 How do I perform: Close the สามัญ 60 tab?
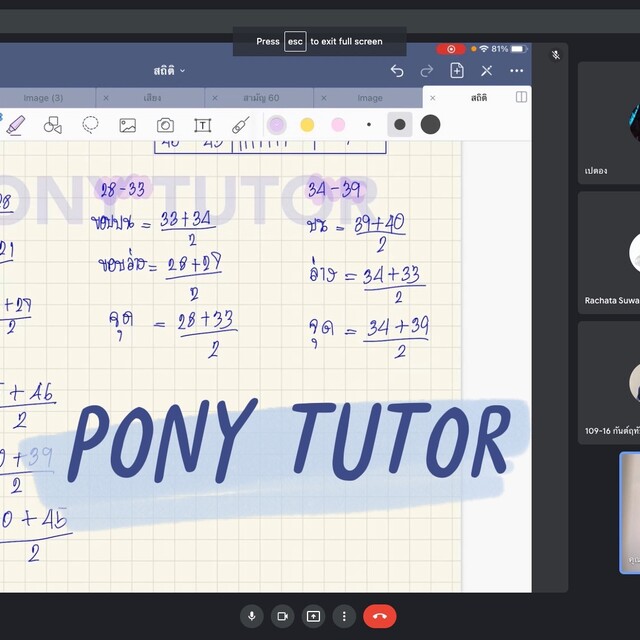point(215,98)
